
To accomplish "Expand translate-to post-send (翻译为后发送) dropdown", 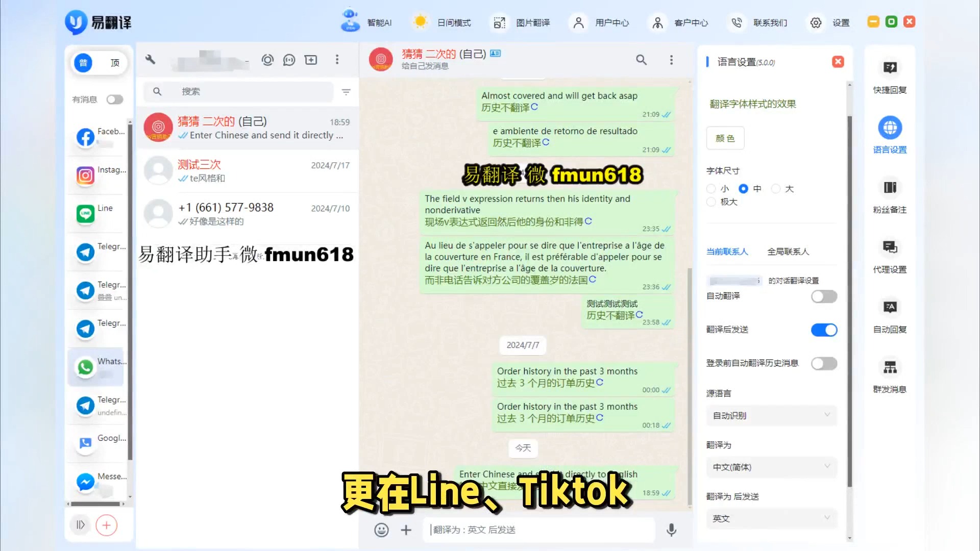I will tap(770, 518).
